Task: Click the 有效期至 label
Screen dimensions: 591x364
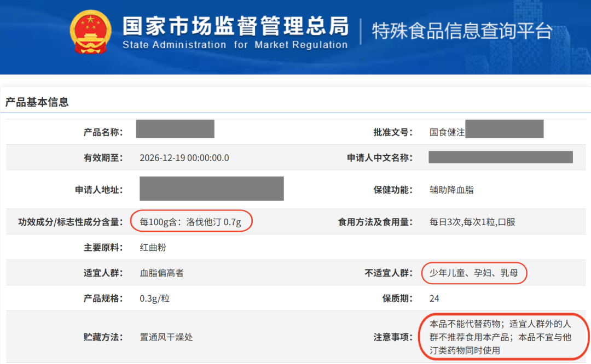Action: click(x=103, y=158)
